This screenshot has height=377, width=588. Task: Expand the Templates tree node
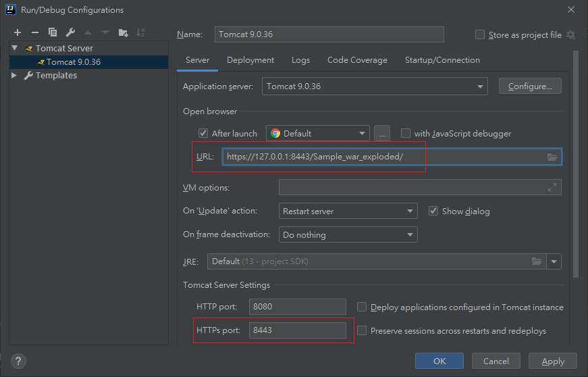(x=14, y=75)
